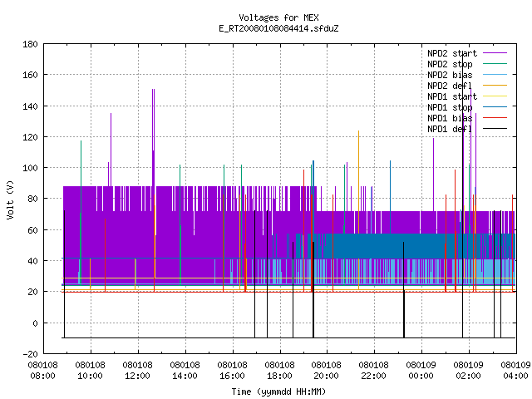This screenshot has height=399, width=532.
Task: Click the y-axis tick value 60
Action: (x=32, y=230)
